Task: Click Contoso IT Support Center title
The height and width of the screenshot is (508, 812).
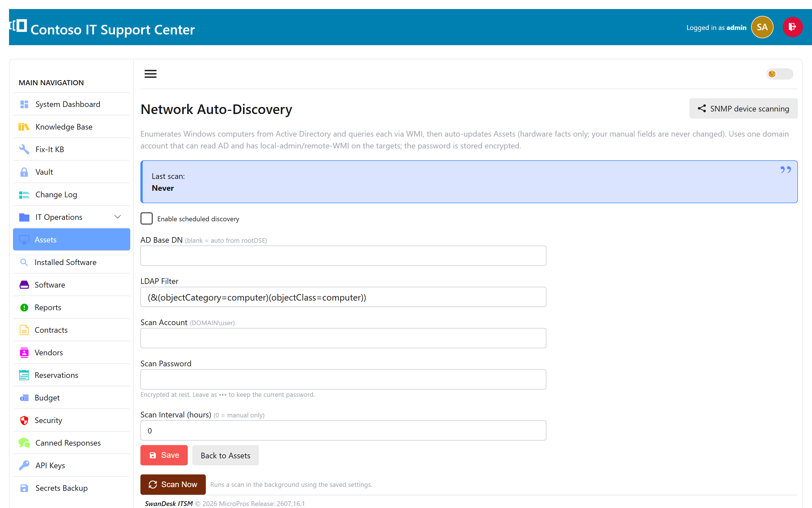Action: [x=112, y=30]
